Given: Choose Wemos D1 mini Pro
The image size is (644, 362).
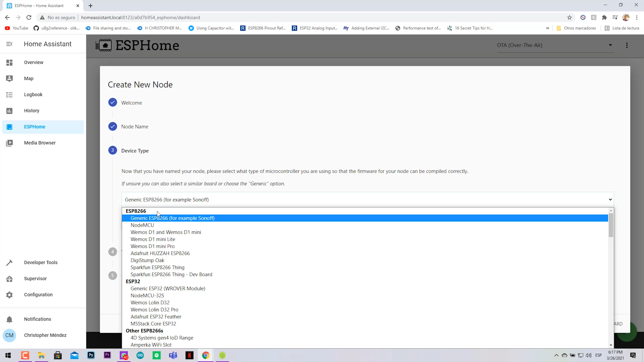Looking at the screenshot, I should pos(365,246).
